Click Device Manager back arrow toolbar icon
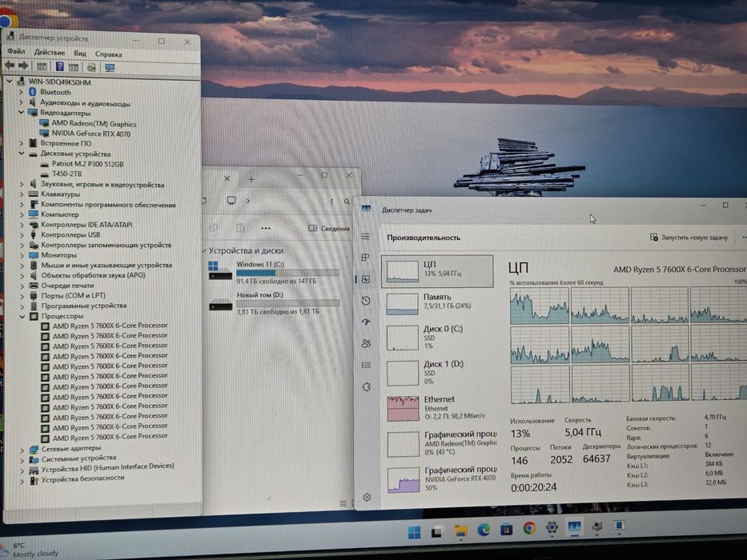Image resolution: width=747 pixels, height=560 pixels. (10, 66)
